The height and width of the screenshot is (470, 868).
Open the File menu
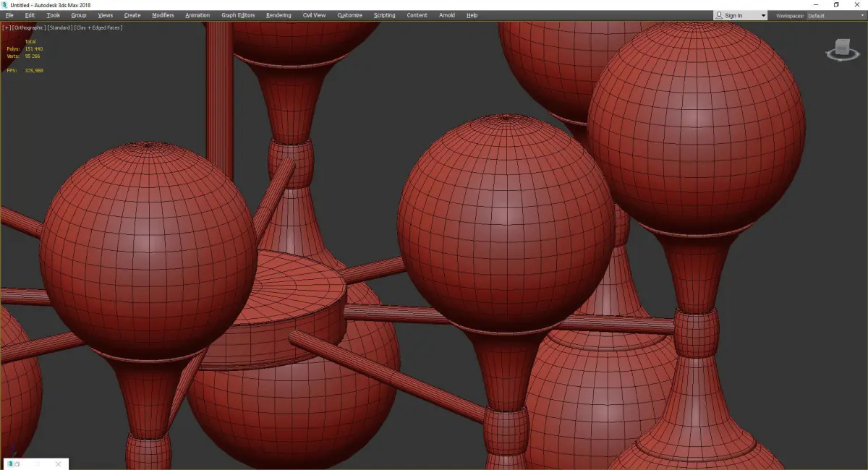(x=9, y=15)
